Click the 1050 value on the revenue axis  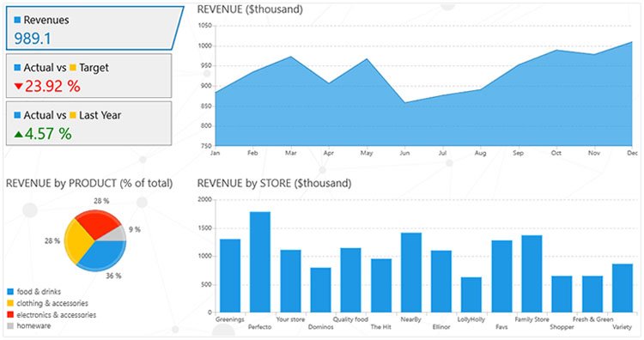(x=205, y=26)
